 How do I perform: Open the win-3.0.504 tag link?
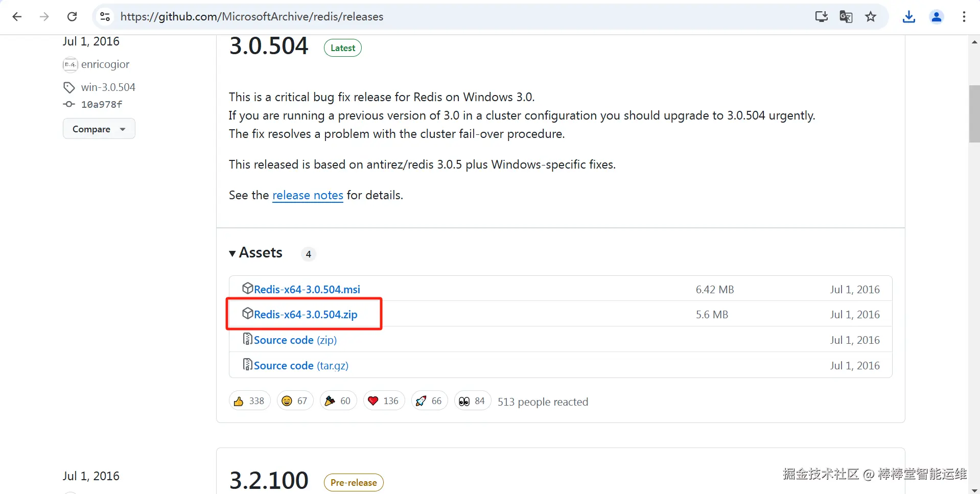pos(108,87)
